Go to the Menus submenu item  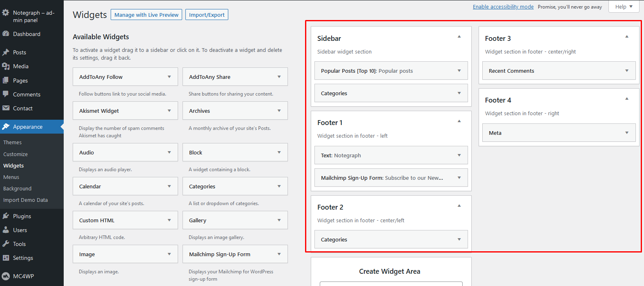[11, 177]
